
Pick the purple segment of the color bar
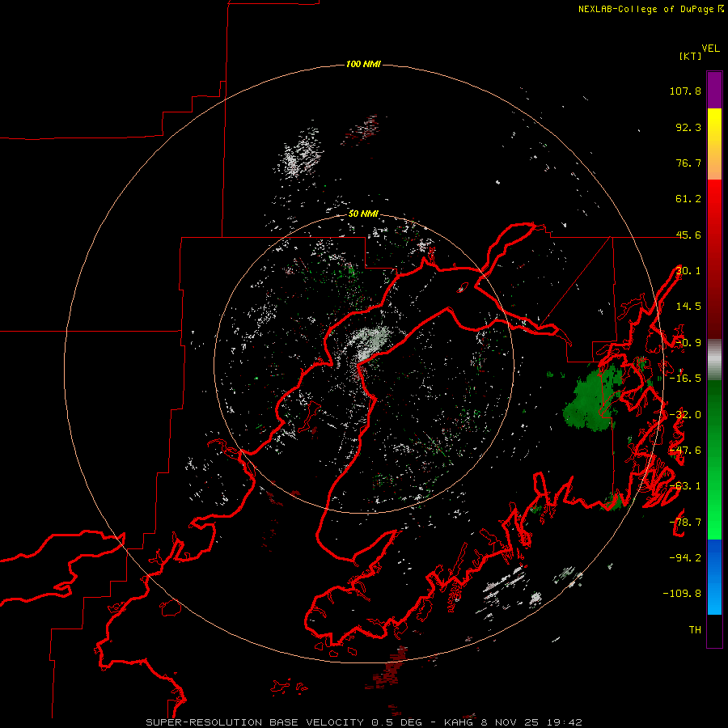click(714, 90)
